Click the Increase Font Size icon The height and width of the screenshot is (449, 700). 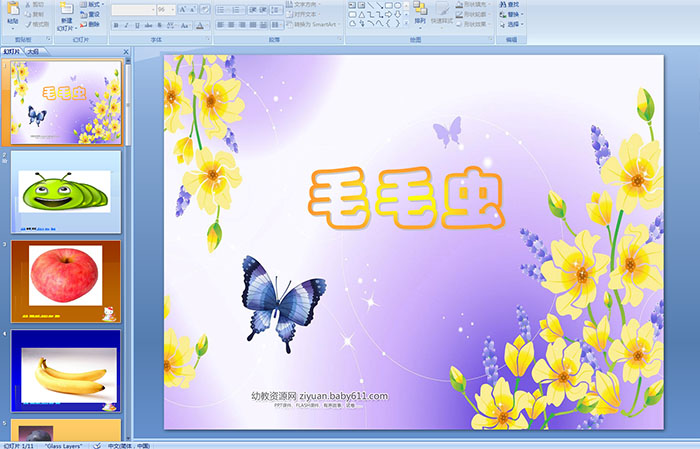tap(182, 10)
